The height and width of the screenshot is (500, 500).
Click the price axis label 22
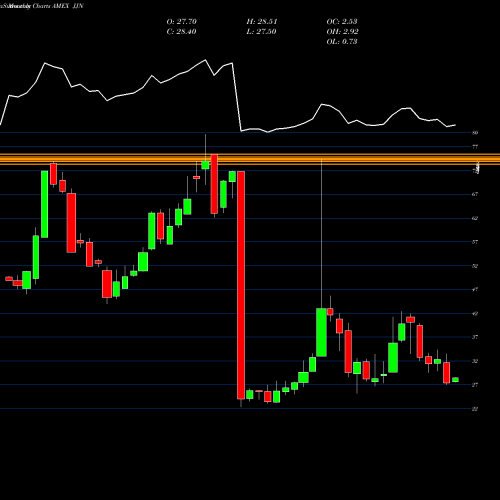(x=475, y=409)
